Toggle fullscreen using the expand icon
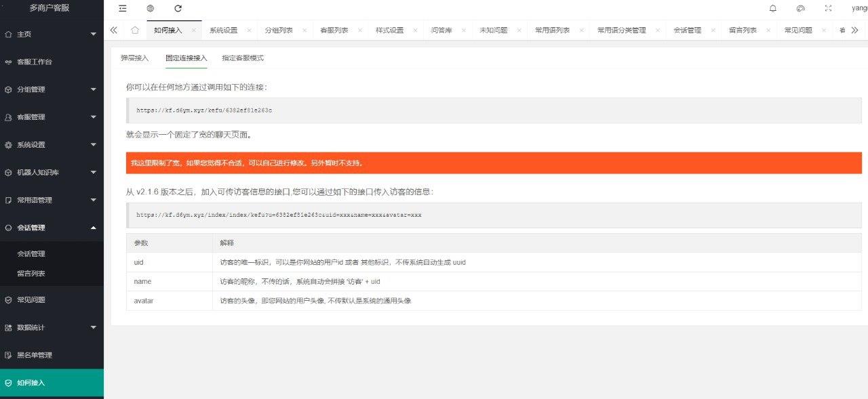Image resolution: width=868 pixels, height=399 pixels. 828,9
